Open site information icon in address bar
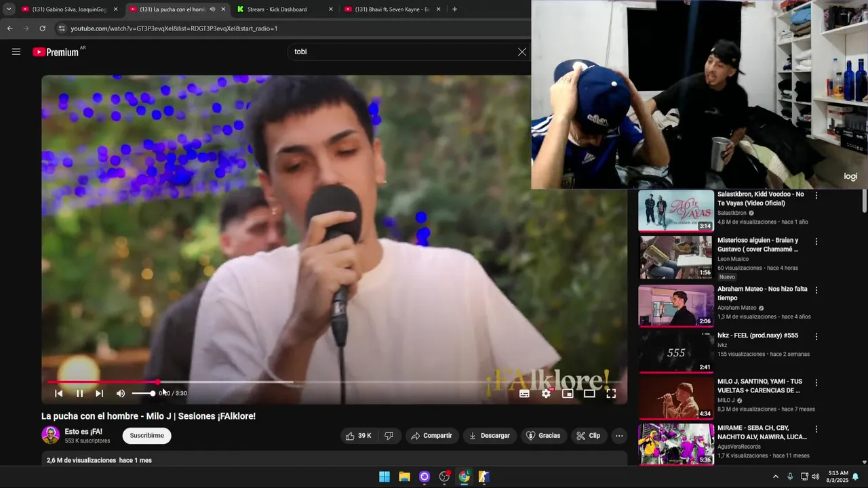 point(62,28)
